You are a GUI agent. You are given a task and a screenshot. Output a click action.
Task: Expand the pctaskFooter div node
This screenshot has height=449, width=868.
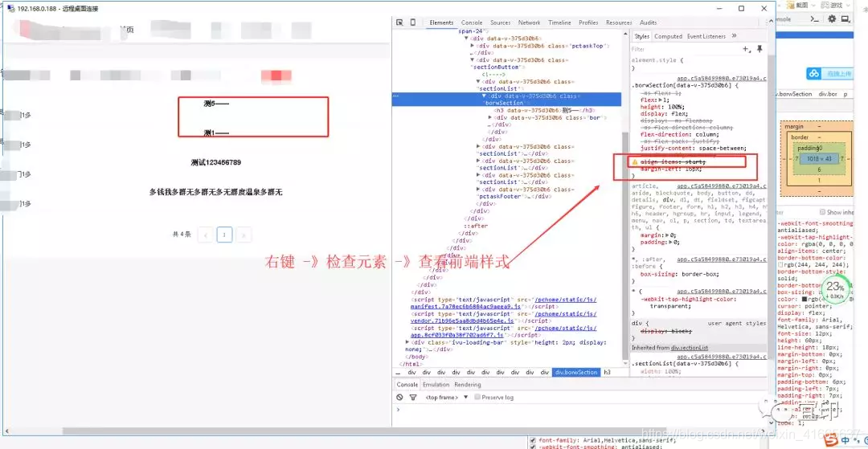point(478,189)
